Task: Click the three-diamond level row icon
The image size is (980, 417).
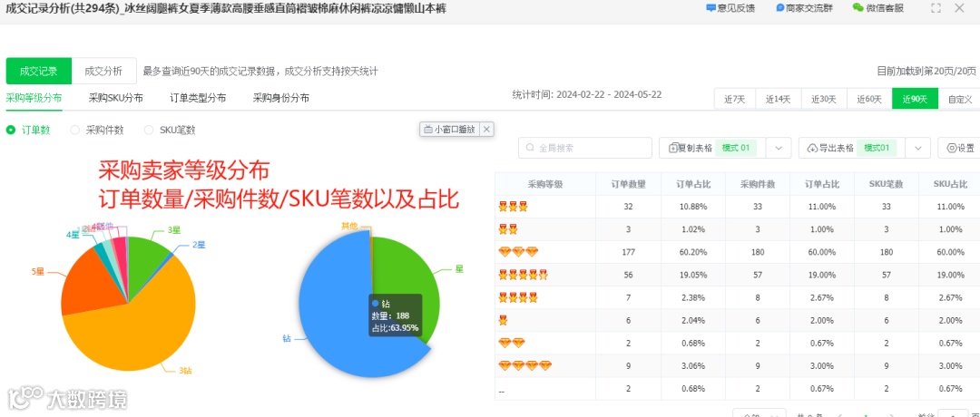Action: tap(518, 252)
